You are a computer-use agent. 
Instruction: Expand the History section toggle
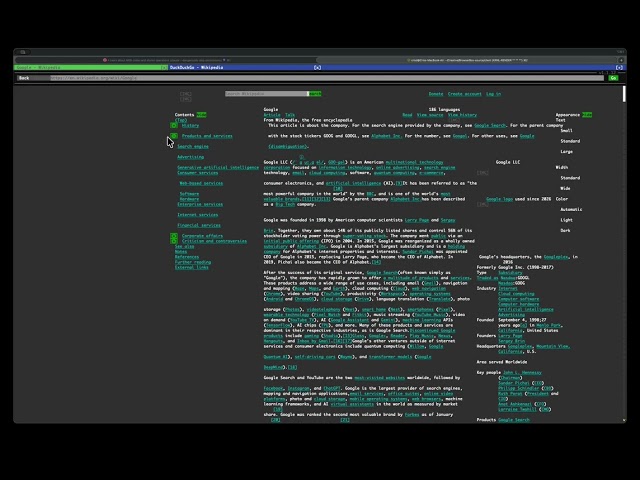coord(174,125)
